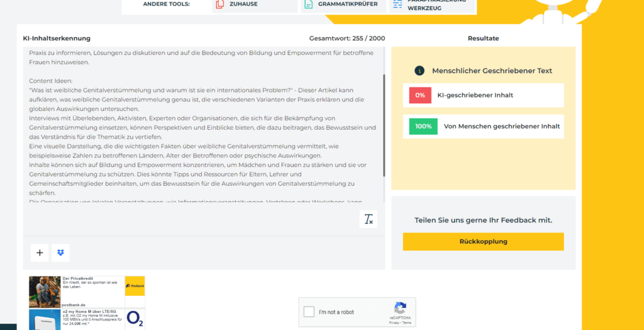644x330 pixels.
Task: Open the reCAPTCHA Terms link
Action: pyautogui.click(x=407, y=322)
